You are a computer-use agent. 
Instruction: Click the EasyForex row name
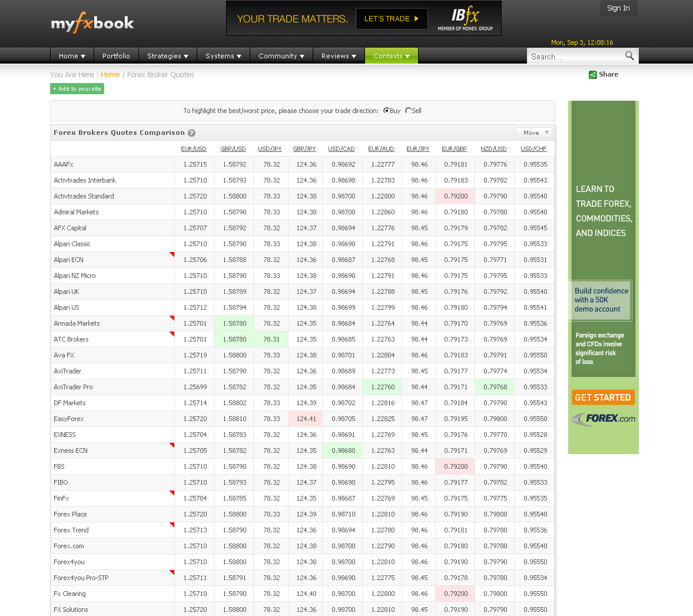(x=69, y=419)
